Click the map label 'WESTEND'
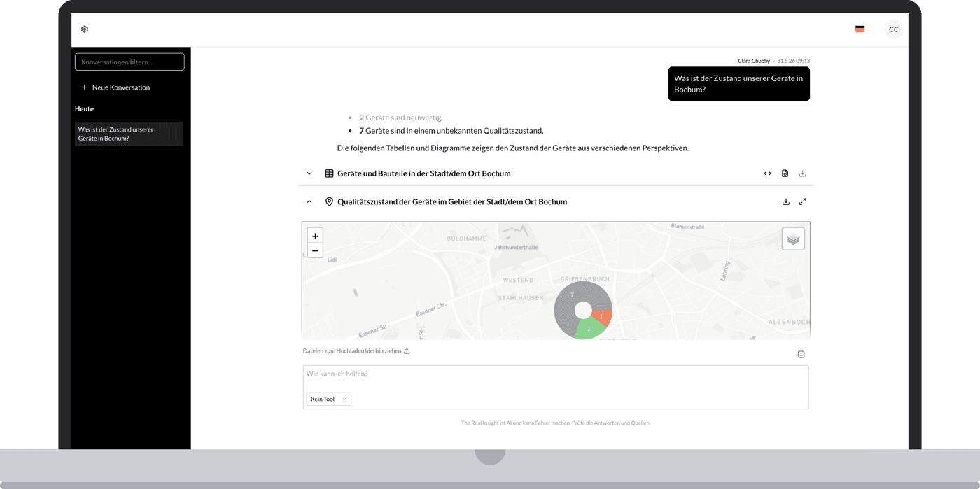Viewport: 980px width, 489px height. [518, 280]
